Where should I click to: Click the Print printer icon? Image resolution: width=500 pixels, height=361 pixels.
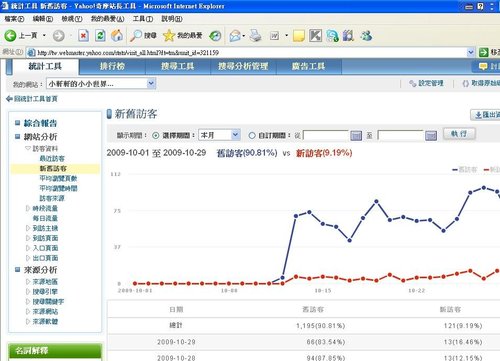tap(256, 35)
